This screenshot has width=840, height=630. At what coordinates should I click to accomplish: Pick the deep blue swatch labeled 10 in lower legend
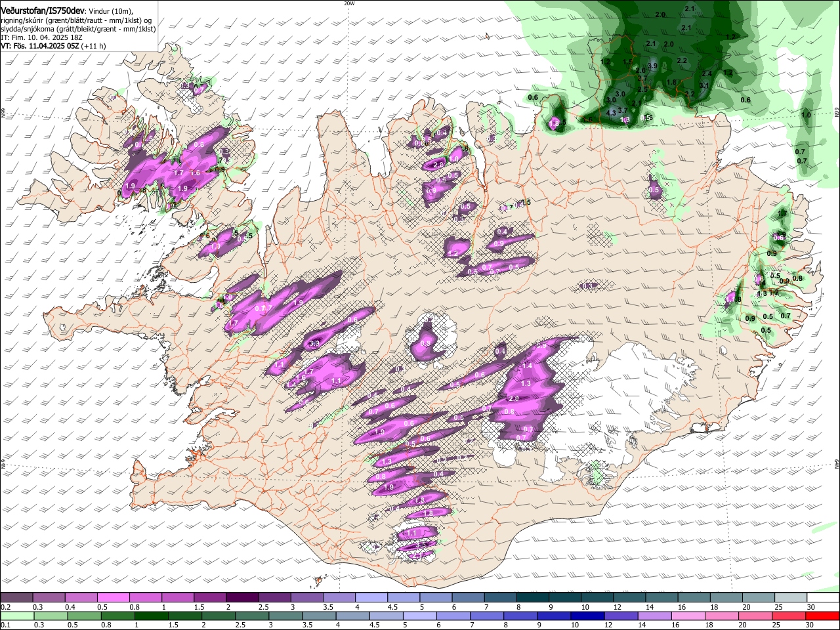(x=586, y=616)
